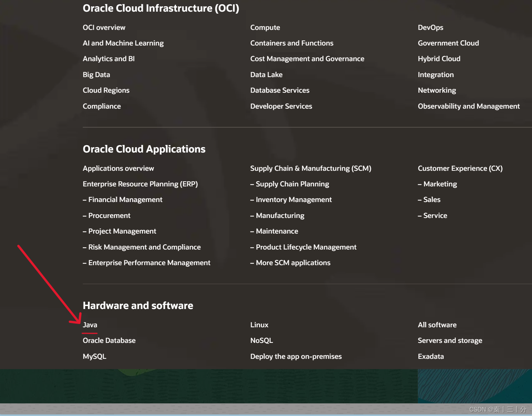Click the Compute link
This screenshot has width=532, height=416.
(x=265, y=28)
